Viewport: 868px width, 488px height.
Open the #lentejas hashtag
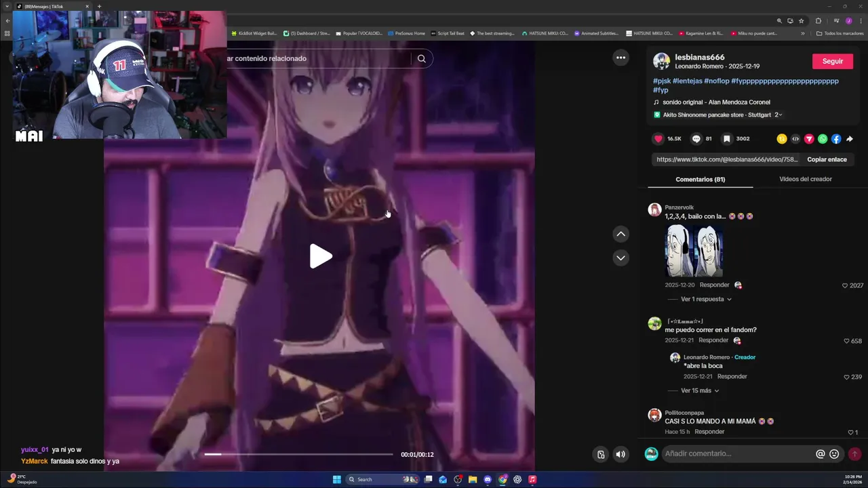687,81
